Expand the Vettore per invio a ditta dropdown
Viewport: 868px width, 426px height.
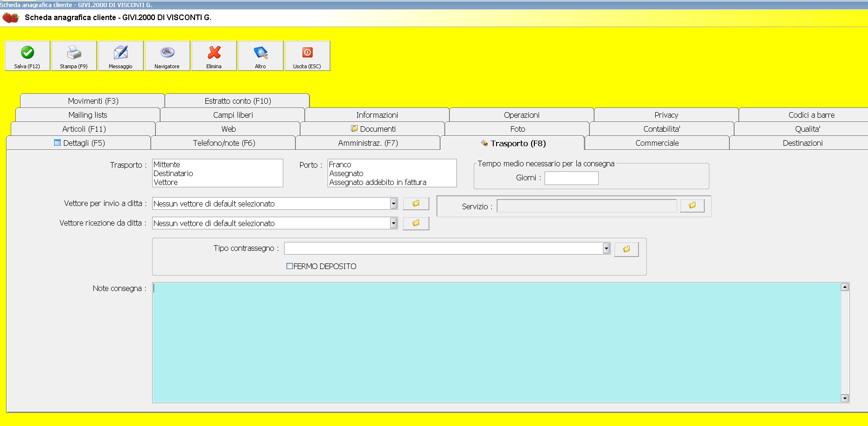(x=393, y=204)
